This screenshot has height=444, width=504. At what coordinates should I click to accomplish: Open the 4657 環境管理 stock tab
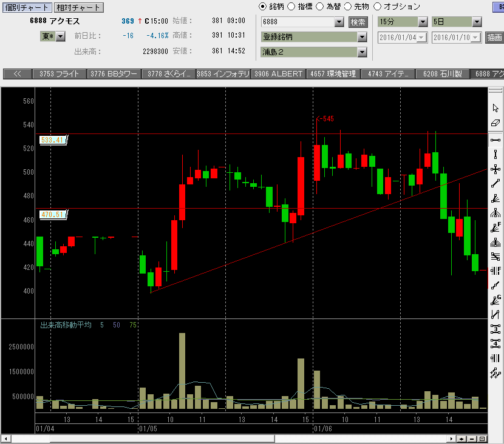(333, 74)
